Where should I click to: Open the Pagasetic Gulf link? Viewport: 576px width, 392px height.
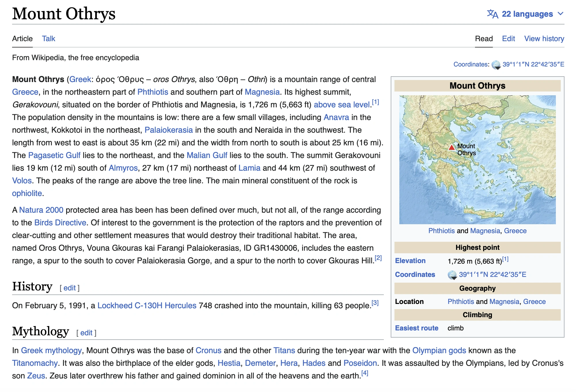pos(54,155)
